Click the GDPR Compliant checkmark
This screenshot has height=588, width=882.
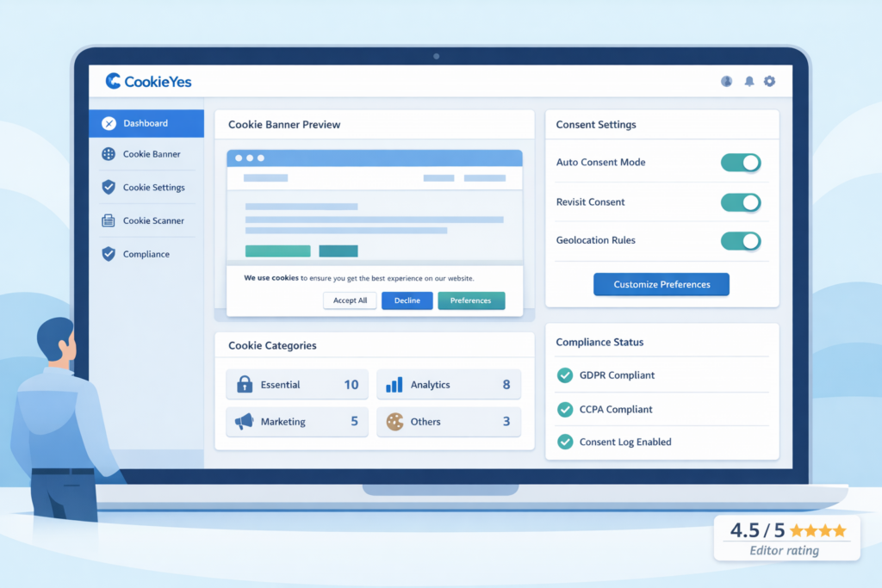click(565, 374)
